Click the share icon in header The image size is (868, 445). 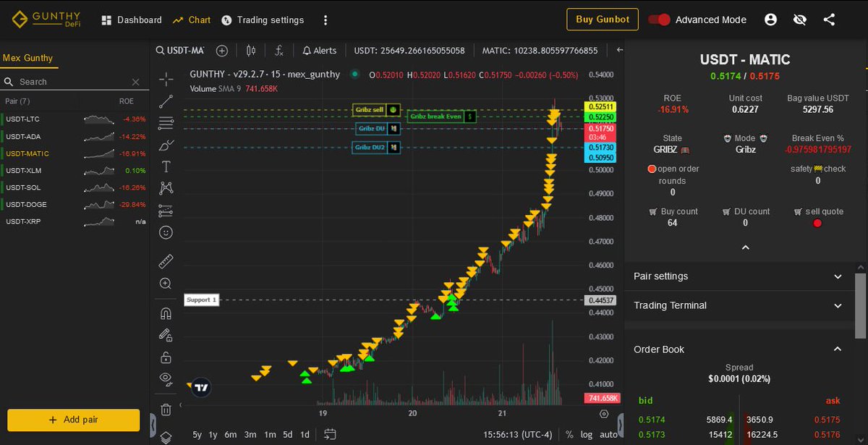(829, 20)
